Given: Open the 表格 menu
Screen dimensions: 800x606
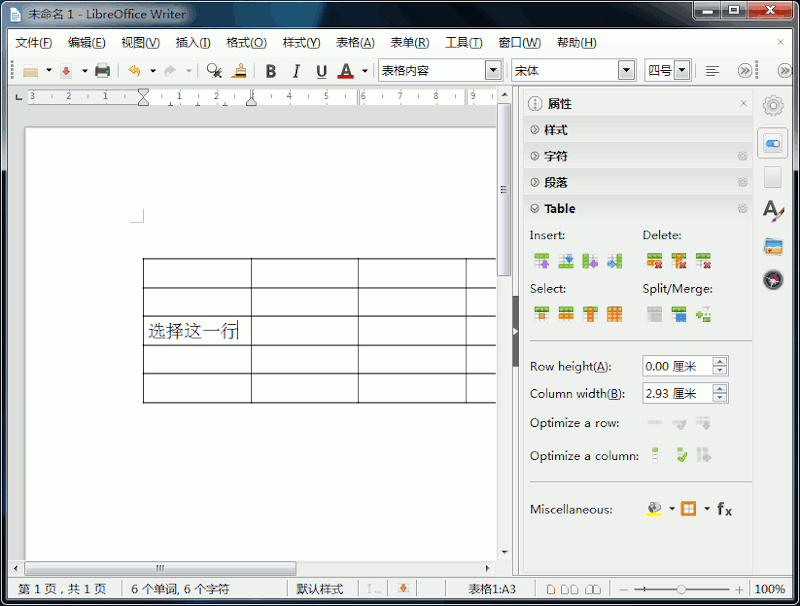Looking at the screenshot, I should tap(355, 43).
